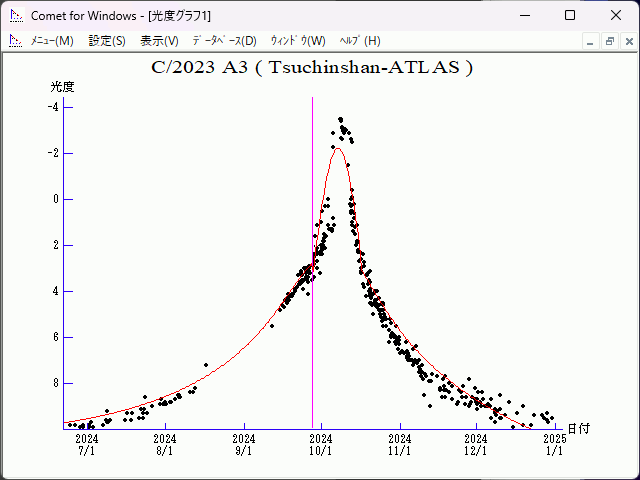
Task: Close the inner 光度グラフ1 graph window
Action: click(627, 41)
